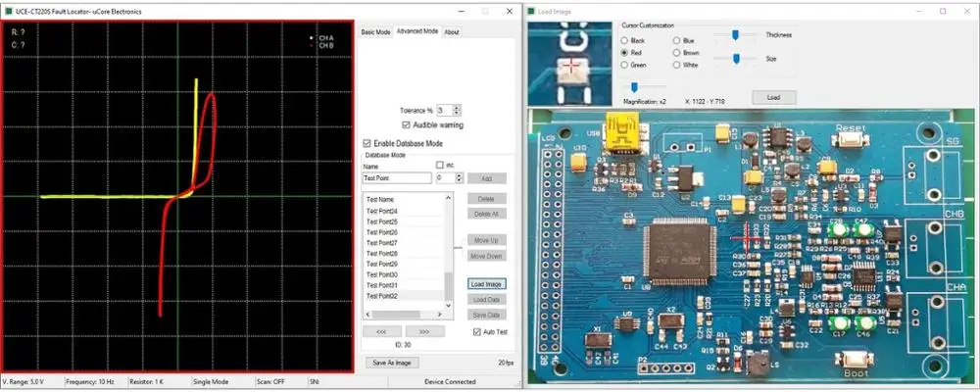Click the test list scroll-down arrow
The height and width of the screenshot is (392, 980).
(x=448, y=305)
